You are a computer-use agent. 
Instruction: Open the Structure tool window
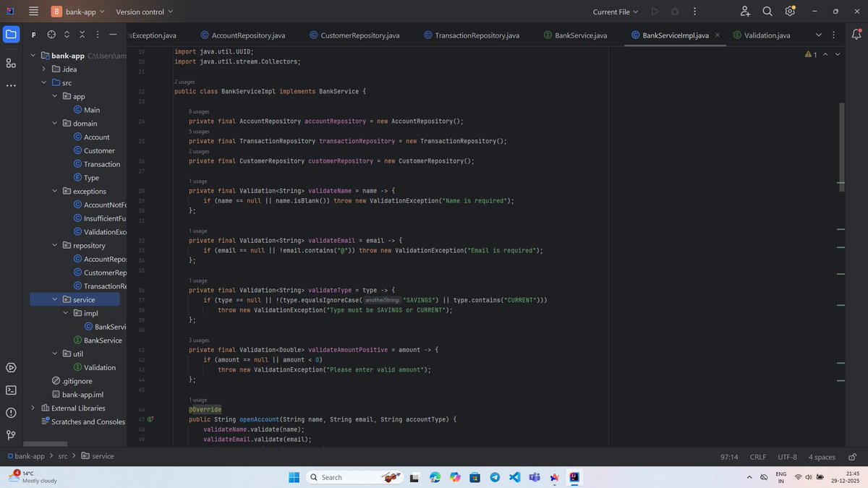tap(11, 63)
